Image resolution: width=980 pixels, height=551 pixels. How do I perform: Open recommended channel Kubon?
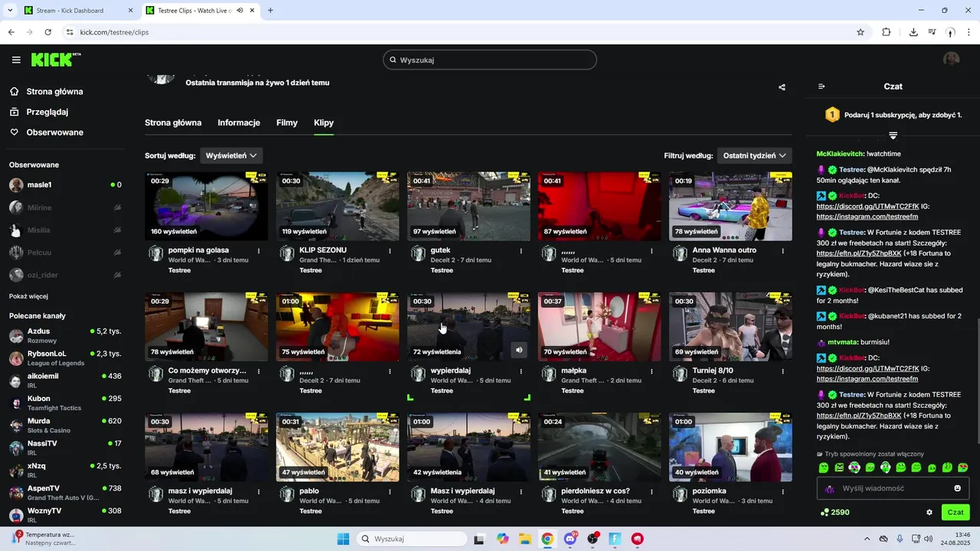(65, 403)
